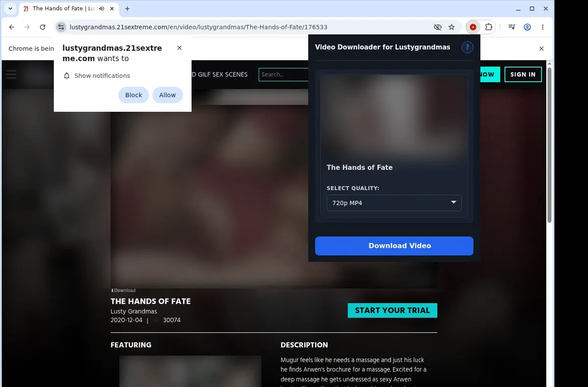The height and width of the screenshot is (387, 588).
Task: Click the 2020-12-04 date text
Action: coord(126,320)
